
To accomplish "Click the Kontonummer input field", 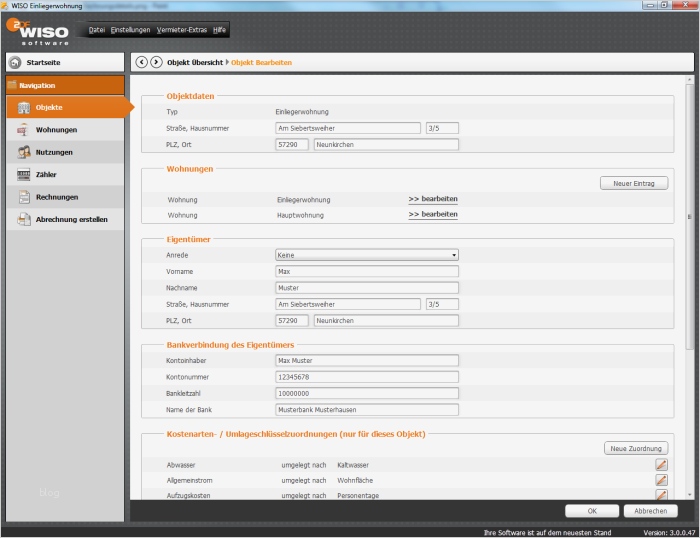I will click(x=366, y=377).
